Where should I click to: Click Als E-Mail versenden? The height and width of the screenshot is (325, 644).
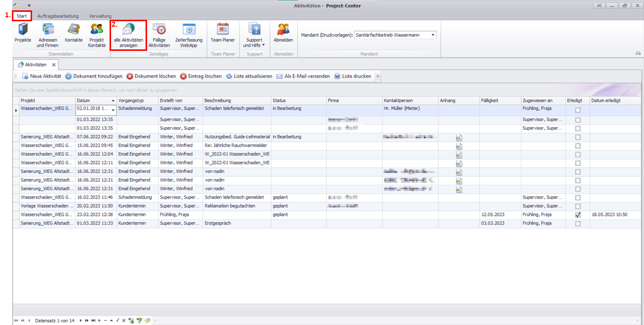[303, 77]
